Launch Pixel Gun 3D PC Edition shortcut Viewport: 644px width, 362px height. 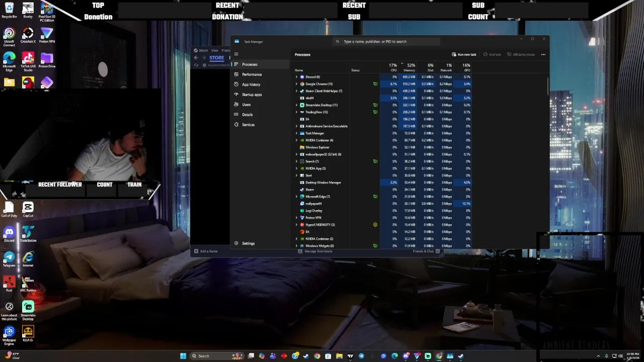click(x=47, y=12)
